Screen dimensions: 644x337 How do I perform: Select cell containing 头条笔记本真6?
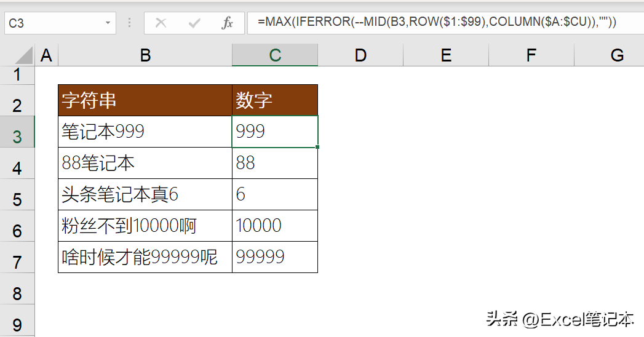click(x=145, y=194)
